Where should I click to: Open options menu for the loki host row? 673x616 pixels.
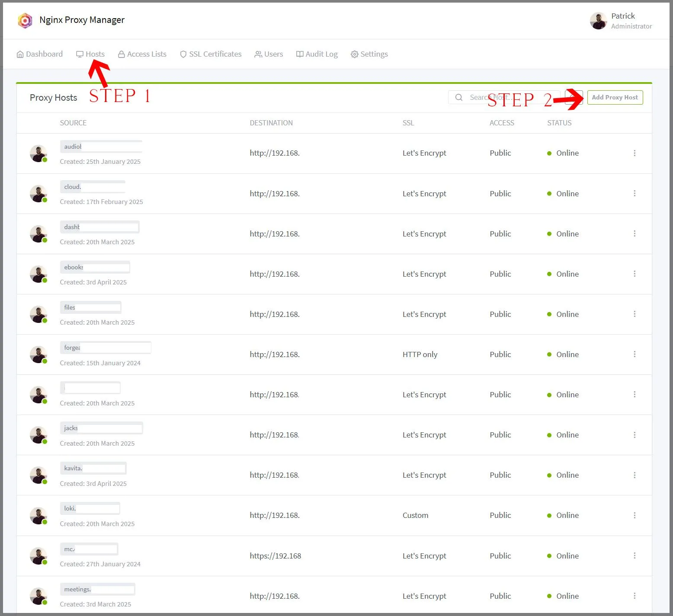tap(635, 515)
